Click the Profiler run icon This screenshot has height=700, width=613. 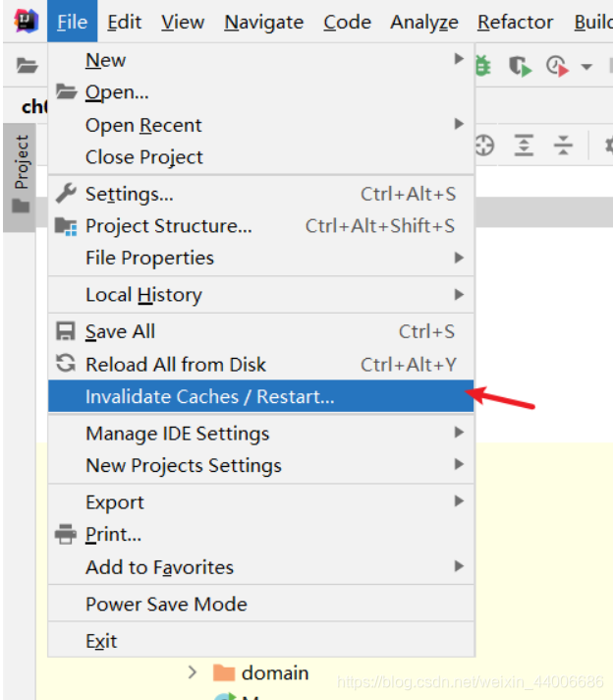click(x=557, y=66)
